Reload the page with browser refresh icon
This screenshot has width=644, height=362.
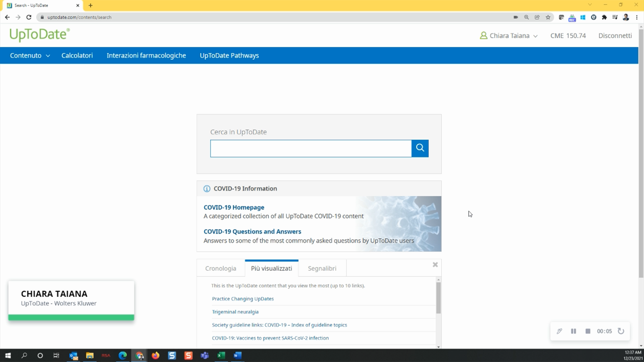pyautogui.click(x=29, y=17)
